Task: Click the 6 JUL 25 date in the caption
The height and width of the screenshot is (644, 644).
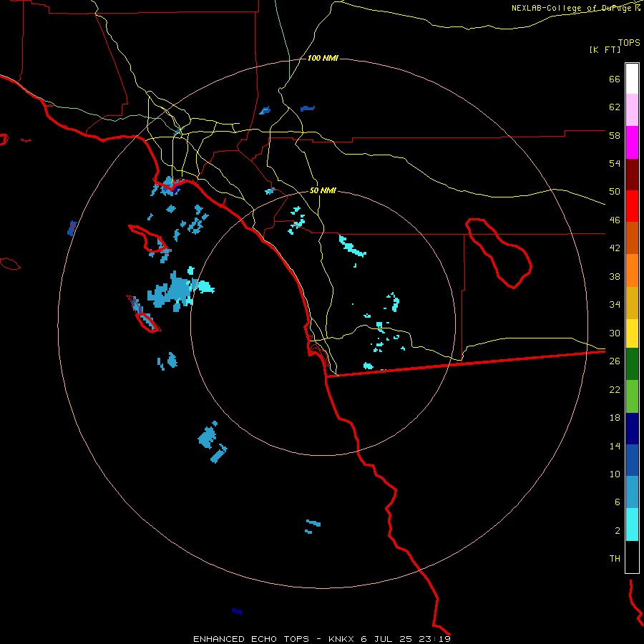Action: 388,639
